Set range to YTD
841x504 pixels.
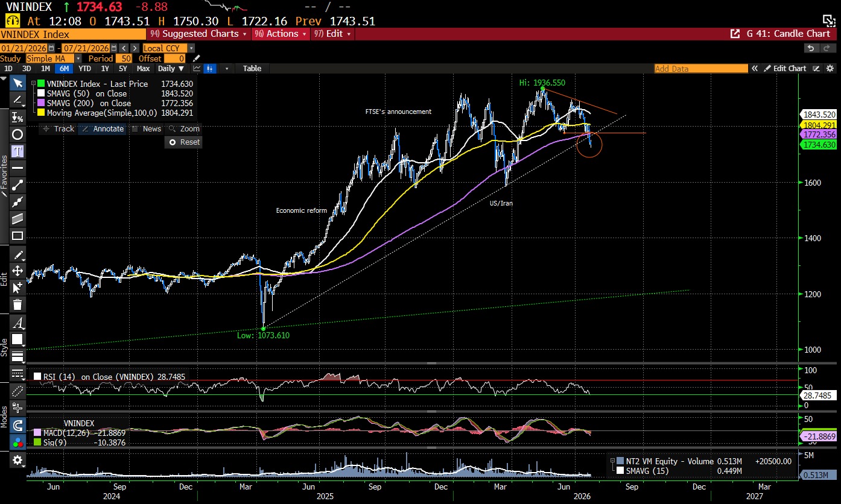click(84, 68)
